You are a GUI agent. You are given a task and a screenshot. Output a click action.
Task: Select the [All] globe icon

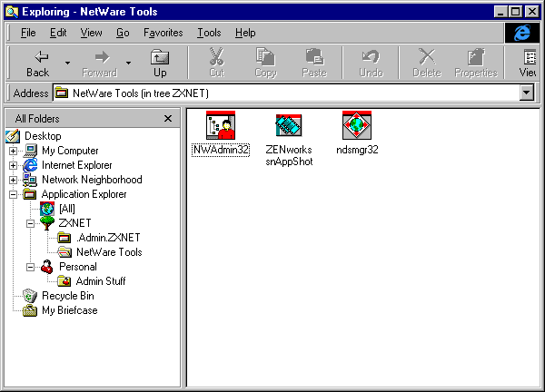47,209
